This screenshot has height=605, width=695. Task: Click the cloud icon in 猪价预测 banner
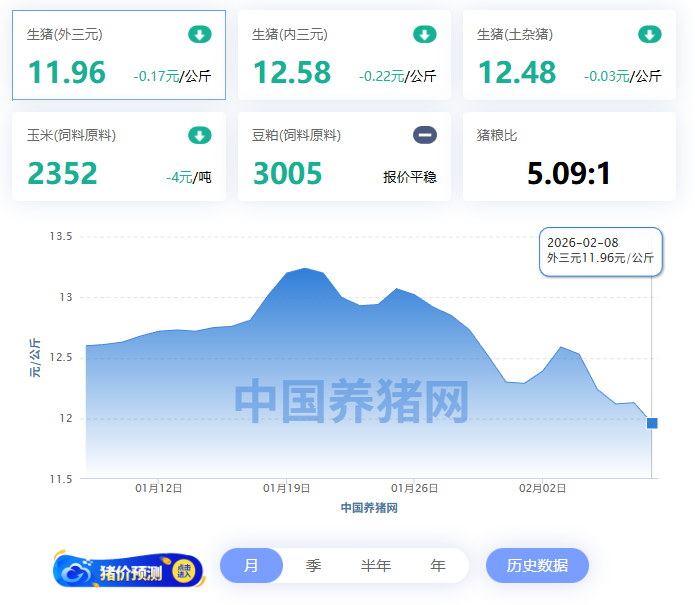[x=77, y=571]
